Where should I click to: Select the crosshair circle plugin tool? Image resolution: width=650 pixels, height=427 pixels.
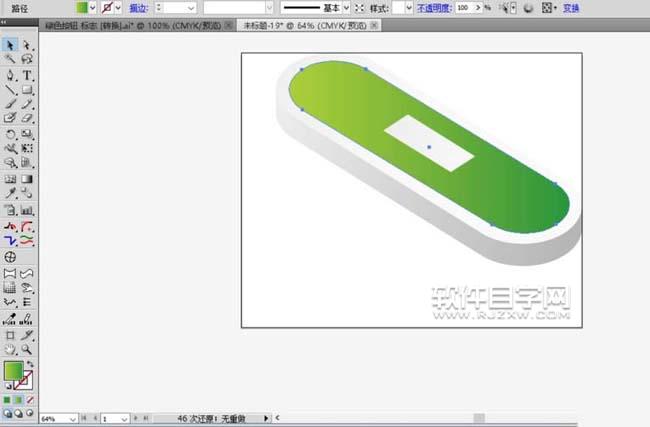point(10,257)
